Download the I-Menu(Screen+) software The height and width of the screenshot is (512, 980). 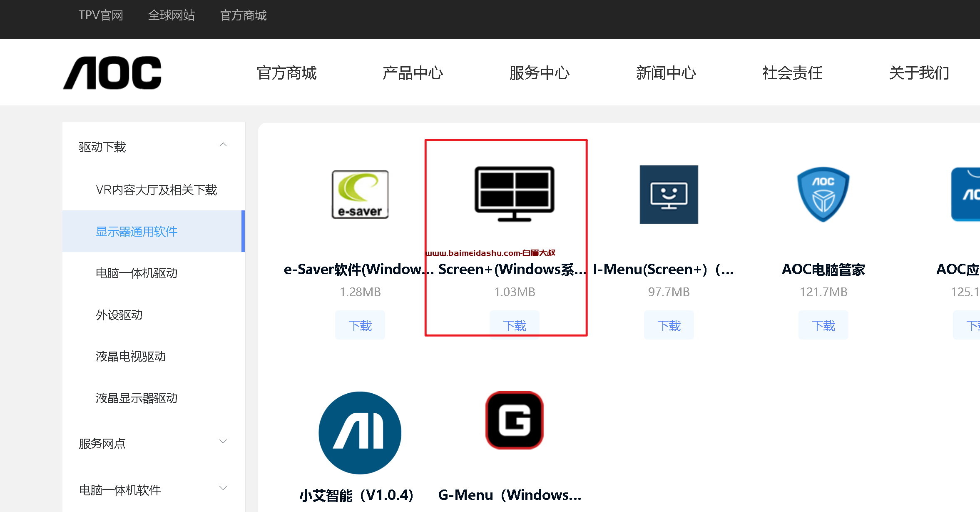click(x=669, y=325)
